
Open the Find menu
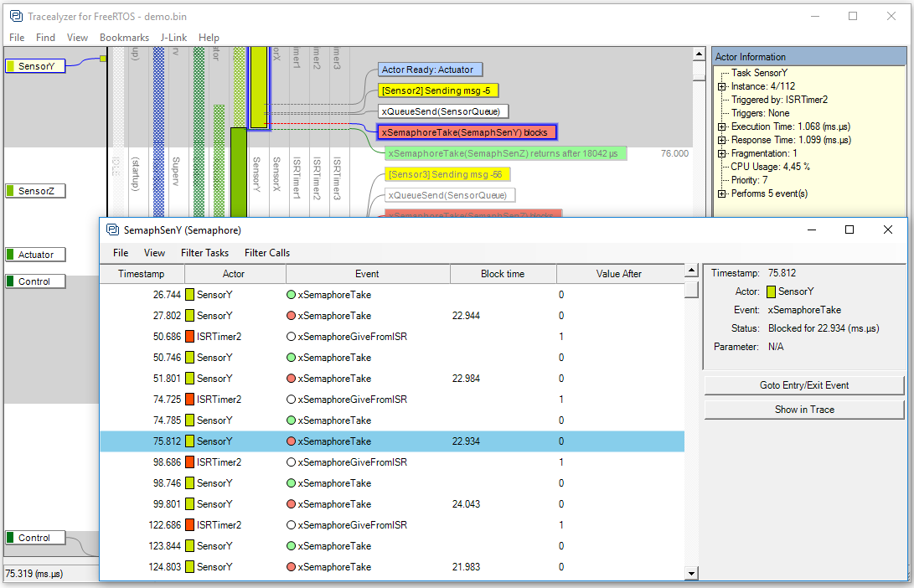click(45, 38)
